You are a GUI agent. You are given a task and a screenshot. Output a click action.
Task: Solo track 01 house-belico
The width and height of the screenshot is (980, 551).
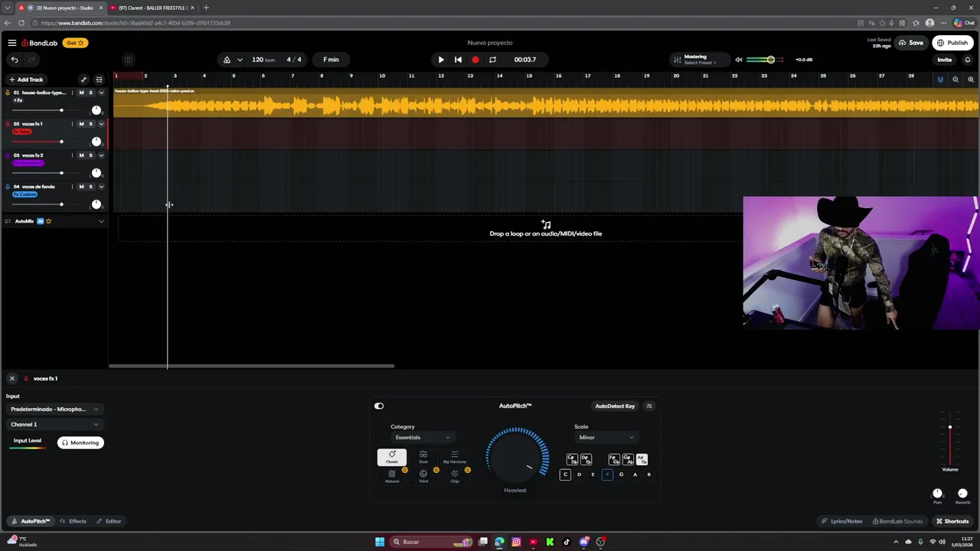(90, 93)
